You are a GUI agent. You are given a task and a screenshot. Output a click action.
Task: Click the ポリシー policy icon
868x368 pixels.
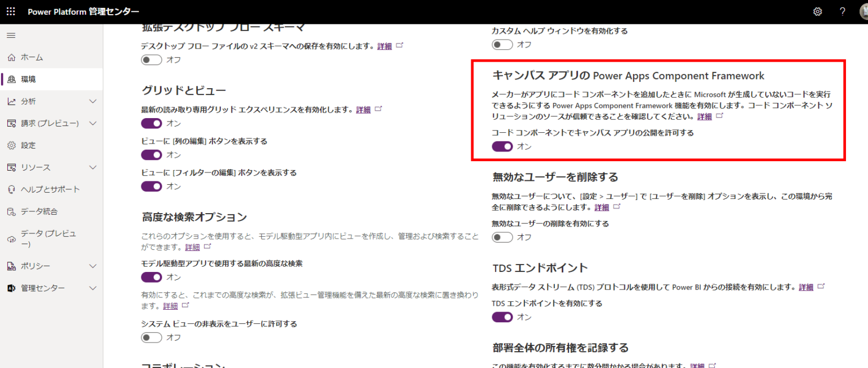pos(11,266)
